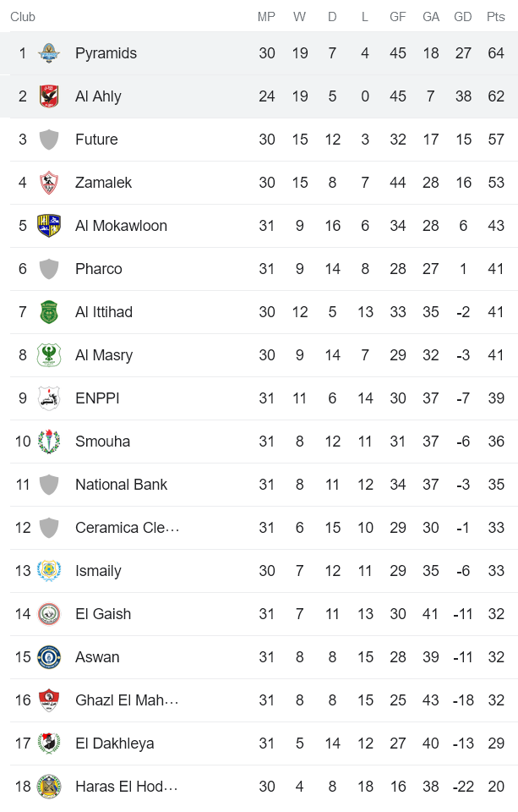Open the Future club name link
The height and width of the screenshot is (812, 518).
pyautogui.click(x=96, y=140)
